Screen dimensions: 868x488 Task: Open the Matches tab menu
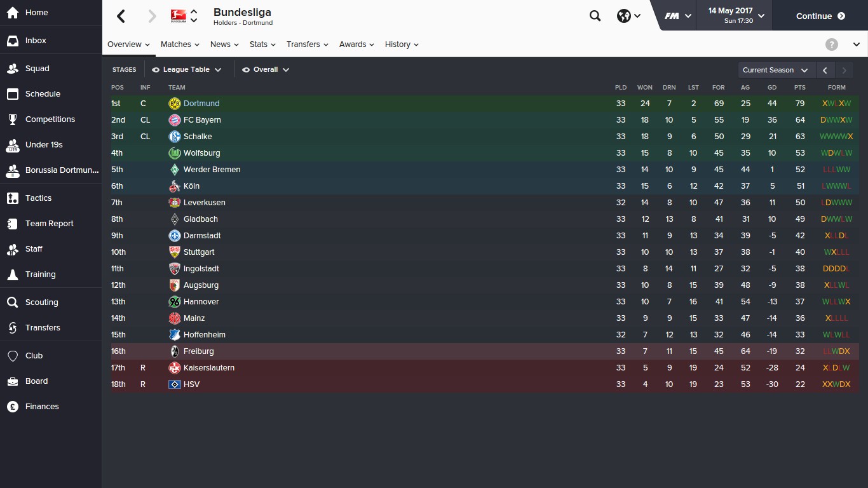point(180,44)
